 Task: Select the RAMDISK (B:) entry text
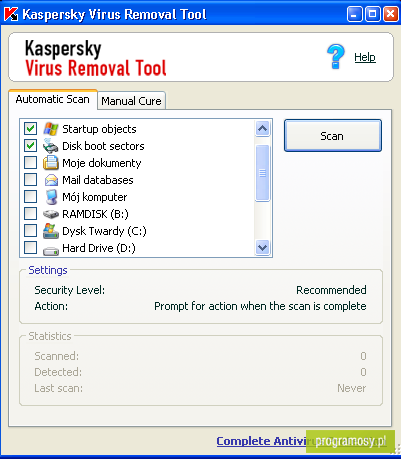(x=95, y=214)
